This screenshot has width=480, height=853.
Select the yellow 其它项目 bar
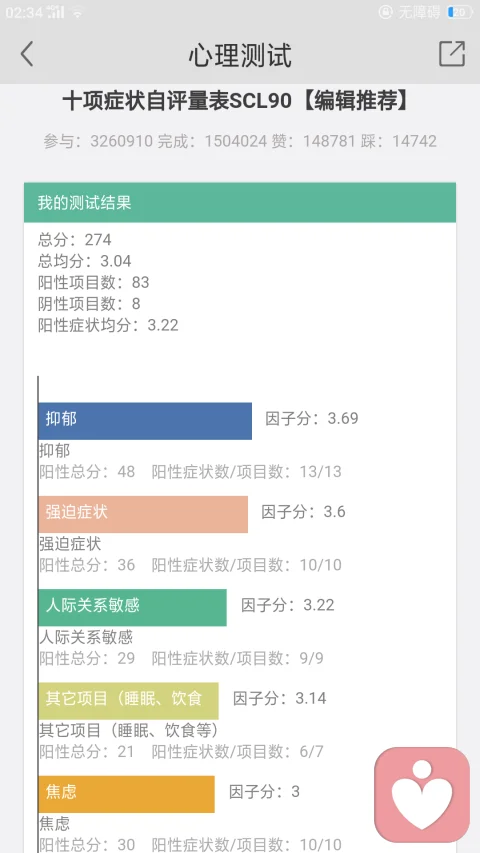[x=128, y=701]
